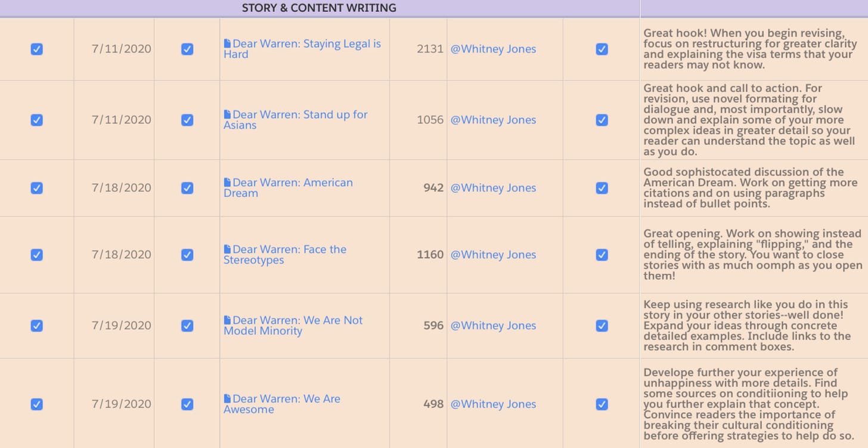Open the file icon beside "We Are Awesome"
Image resolution: width=868 pixels, height=448 pixels.
[x=227, y=399]
